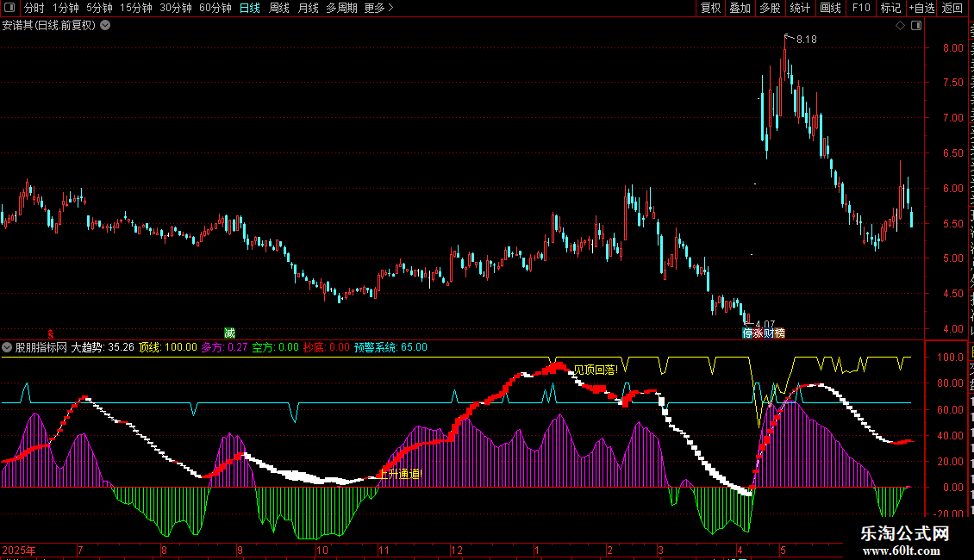Click the green 减 marker icon
Viewport: 974px width, 560px height.
[x=229, y=333]
